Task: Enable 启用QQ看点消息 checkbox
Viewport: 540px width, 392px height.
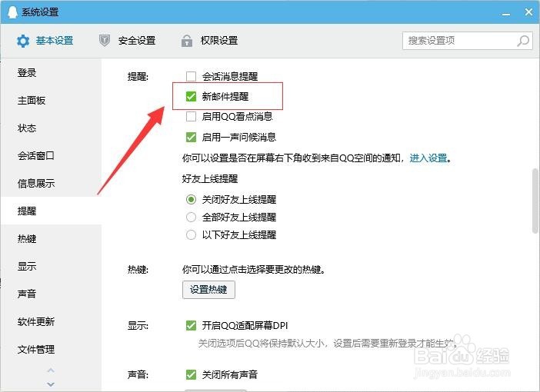Action: coord(191,116)
